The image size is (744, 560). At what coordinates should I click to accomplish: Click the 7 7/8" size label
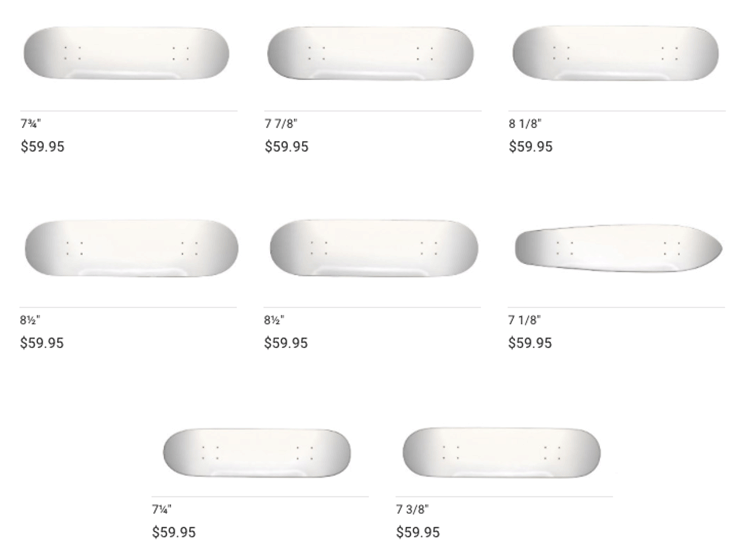[281, 124]
